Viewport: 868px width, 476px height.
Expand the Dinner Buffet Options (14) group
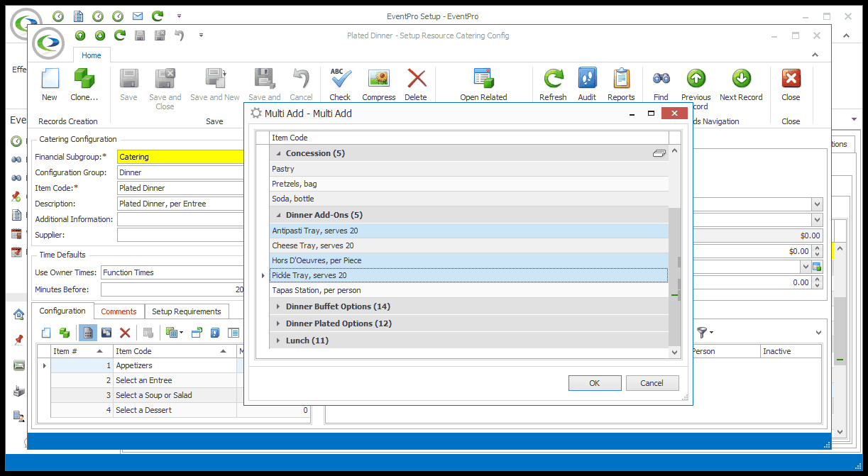tap(278, 306)
